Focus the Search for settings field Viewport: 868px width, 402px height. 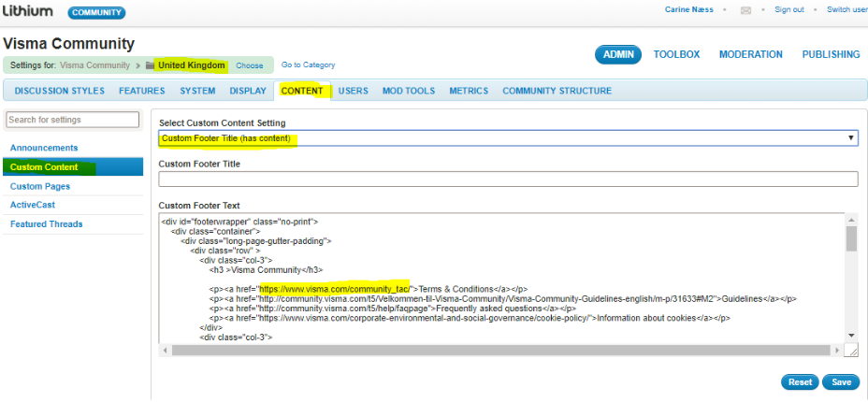[73, 120]
